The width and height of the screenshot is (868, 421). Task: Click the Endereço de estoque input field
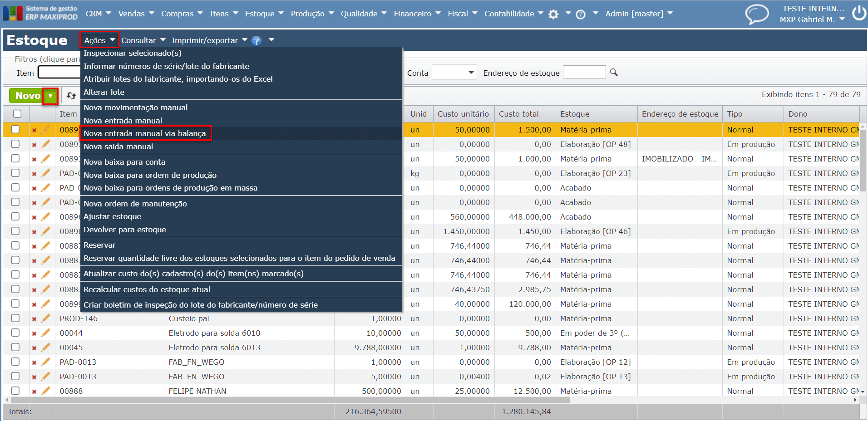(x=584, y=73)
